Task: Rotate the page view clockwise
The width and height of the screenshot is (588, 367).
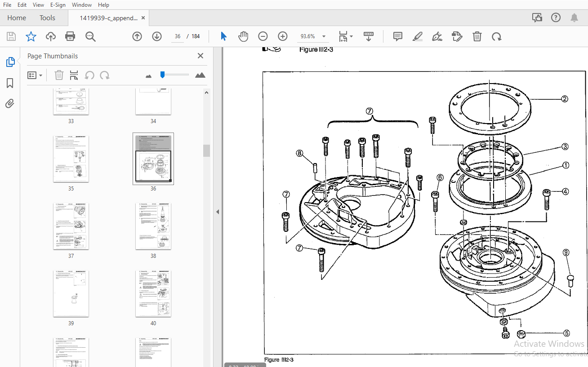Action: pos(497,36)
